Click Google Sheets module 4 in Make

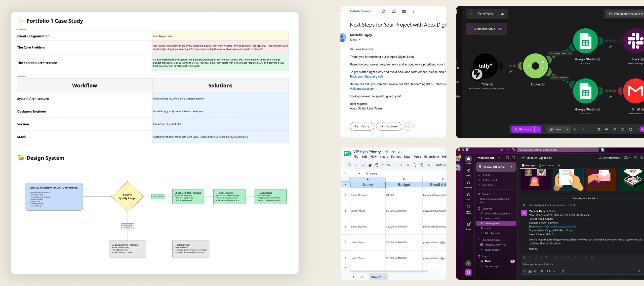point(585,91)
